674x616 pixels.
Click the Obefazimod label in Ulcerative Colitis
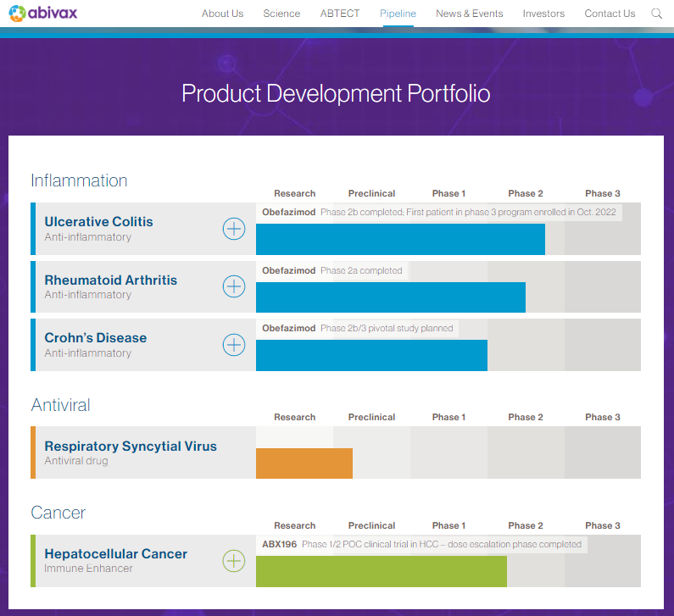click(x=289, y=212)
